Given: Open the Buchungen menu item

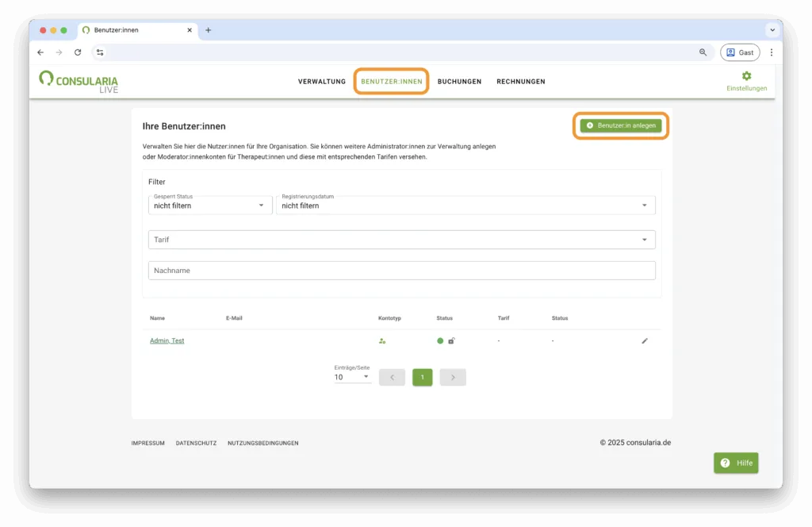Looking at the screenshot, I should [459, 82].
